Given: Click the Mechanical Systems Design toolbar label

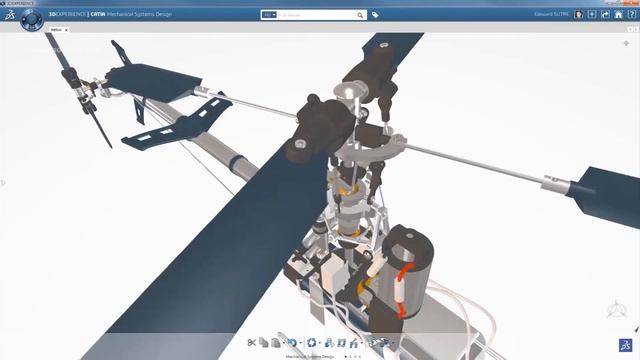Looking at the screenshot, I should (x=309, y=357).
